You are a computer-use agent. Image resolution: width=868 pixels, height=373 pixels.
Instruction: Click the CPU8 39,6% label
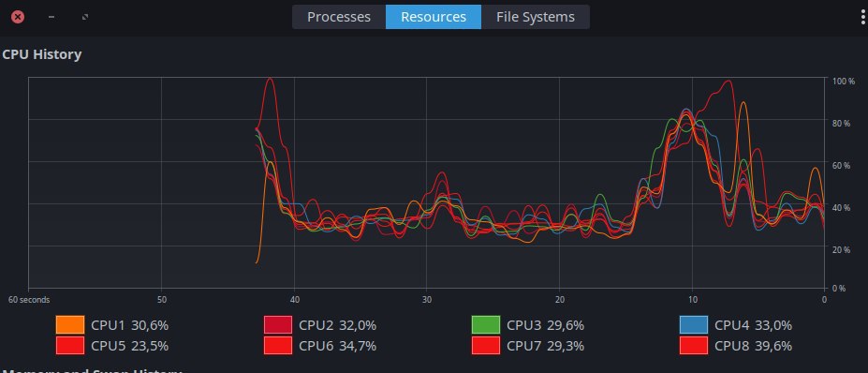click(x=753, y=346)
